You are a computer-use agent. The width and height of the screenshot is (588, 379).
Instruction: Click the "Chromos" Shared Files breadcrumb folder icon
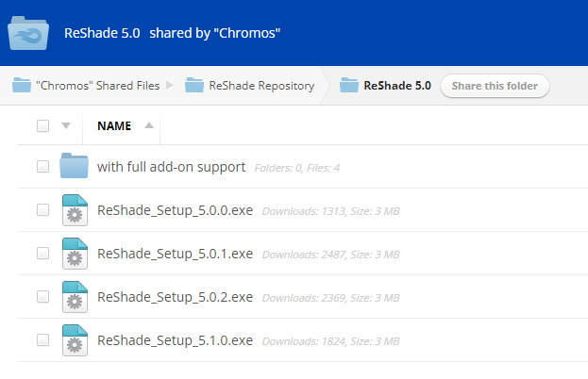tap(22, 86)
